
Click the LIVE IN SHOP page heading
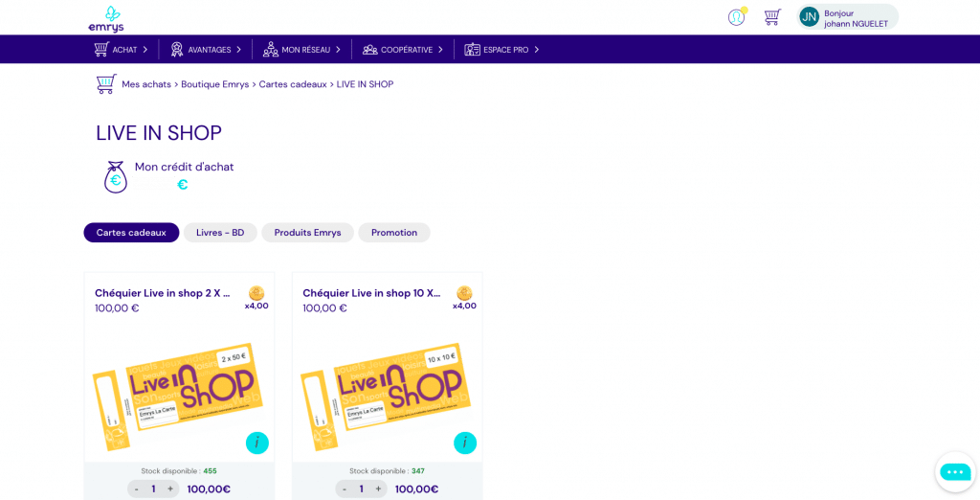point(159,133)
